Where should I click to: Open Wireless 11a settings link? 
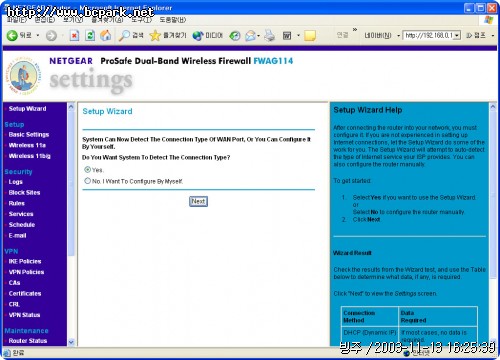point(27,145)
